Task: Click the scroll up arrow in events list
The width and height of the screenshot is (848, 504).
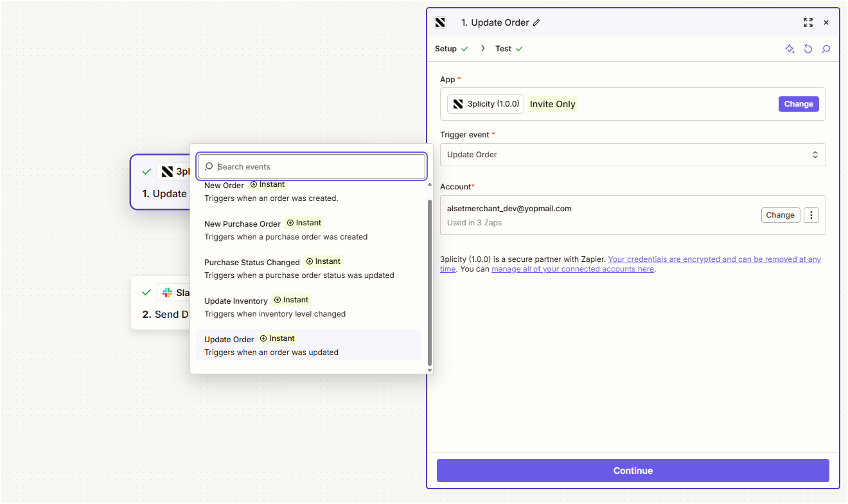Action: tap(429, 185)
